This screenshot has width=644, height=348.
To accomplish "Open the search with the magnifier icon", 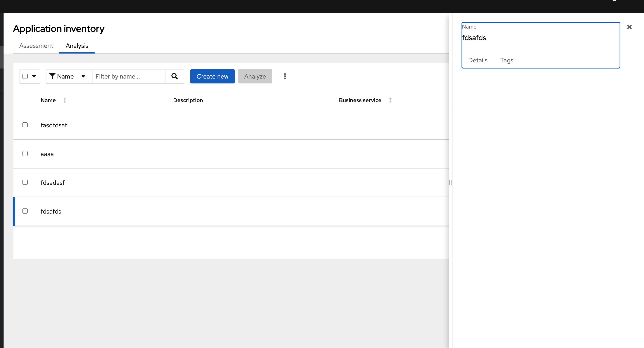I will 174,76.
